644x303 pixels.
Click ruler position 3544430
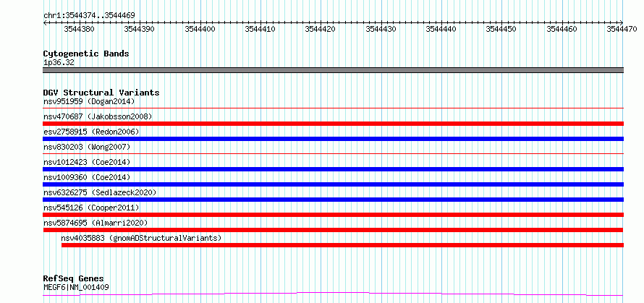click(381, 29)
